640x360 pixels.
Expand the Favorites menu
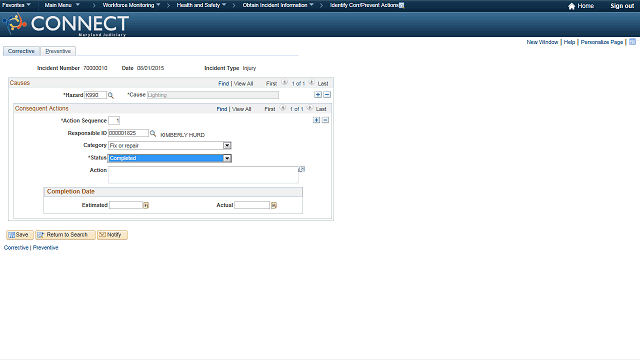16,5
